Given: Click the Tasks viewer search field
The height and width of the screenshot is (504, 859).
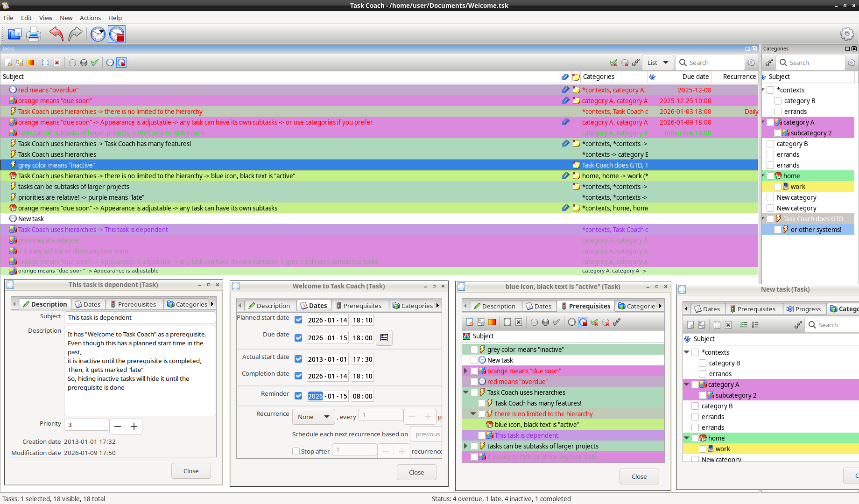Looking at the screenshot, I should click(x=710, y=63).
